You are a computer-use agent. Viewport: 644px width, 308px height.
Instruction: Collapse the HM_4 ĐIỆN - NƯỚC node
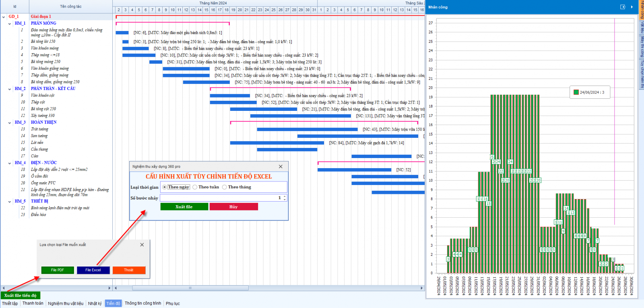coord(10,163)
